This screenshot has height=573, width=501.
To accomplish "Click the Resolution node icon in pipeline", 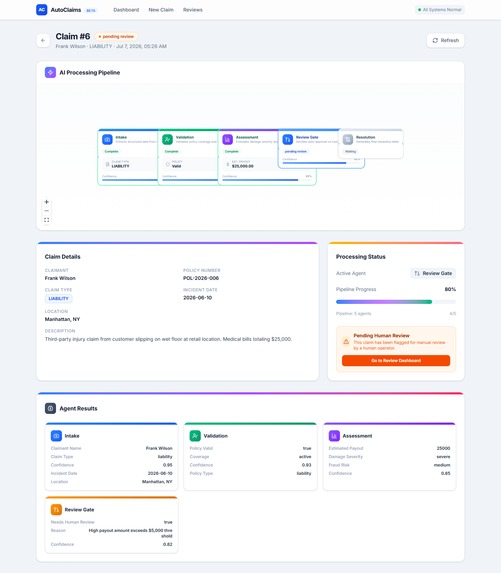I will (348, 139).
